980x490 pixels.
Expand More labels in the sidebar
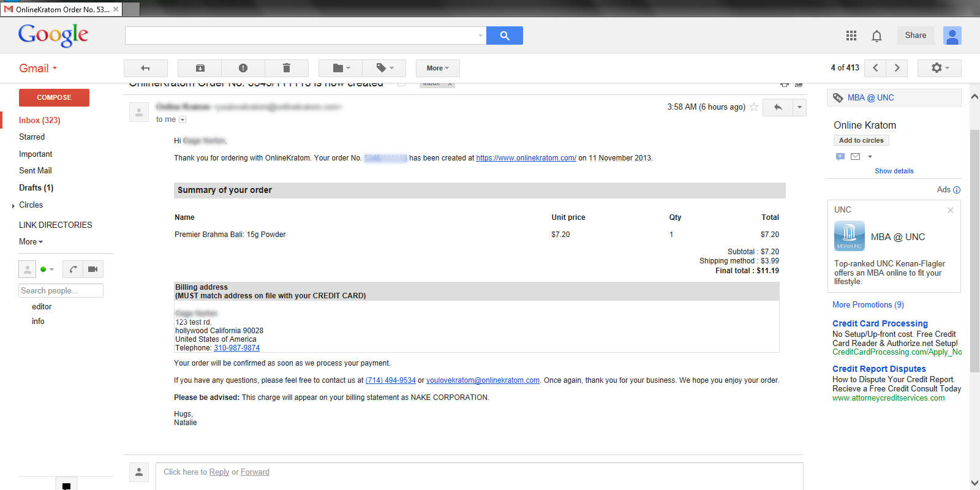coord(31,242)
